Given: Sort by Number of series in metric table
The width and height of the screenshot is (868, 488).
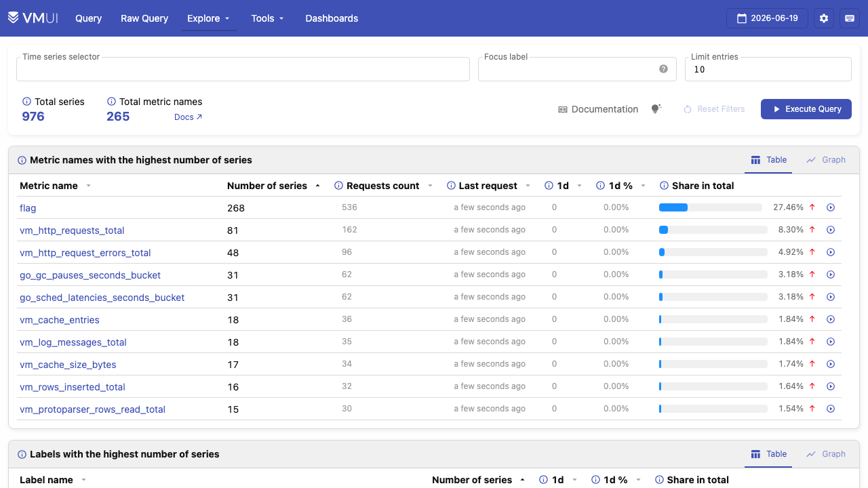Looking at the screenshot, I should pyautogui.click(x=273, y=186).
